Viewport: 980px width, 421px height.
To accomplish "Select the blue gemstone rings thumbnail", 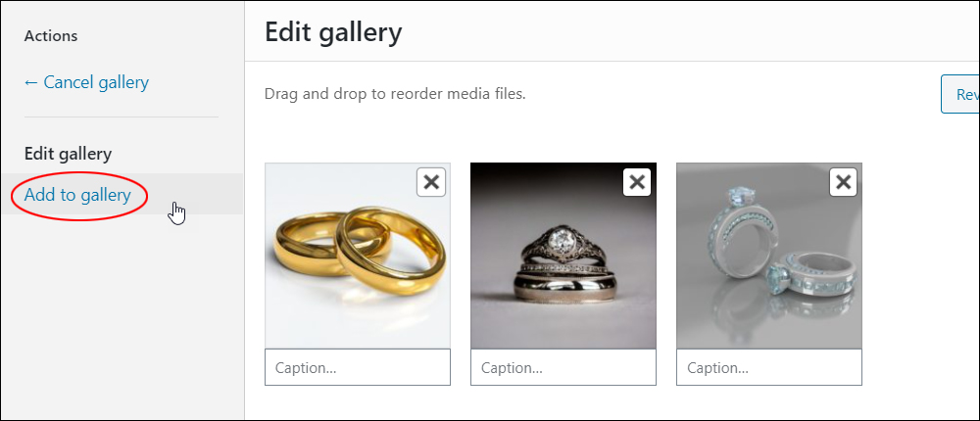I will coord(769,257).
